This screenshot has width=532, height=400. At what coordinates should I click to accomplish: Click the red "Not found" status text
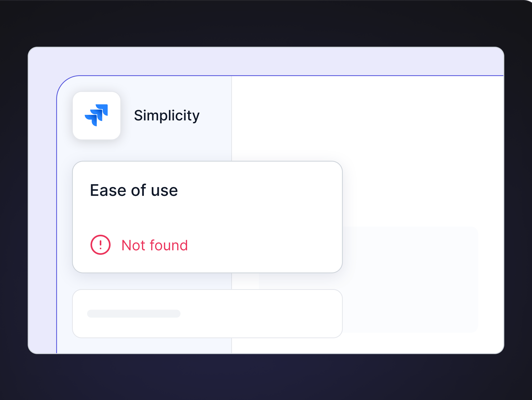click(154, 245)
